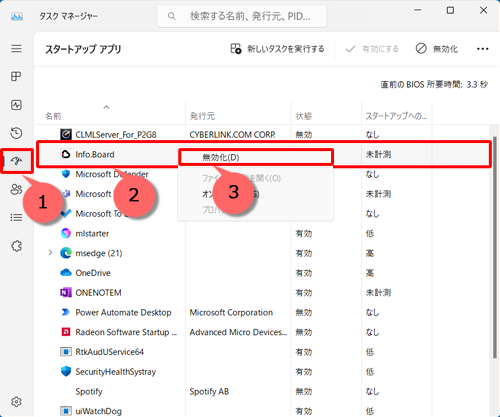Image resolution: width=500 pixels, height=417 pixels.
Task: Click the msedge browser icon
Action: [x=66, y=253]
